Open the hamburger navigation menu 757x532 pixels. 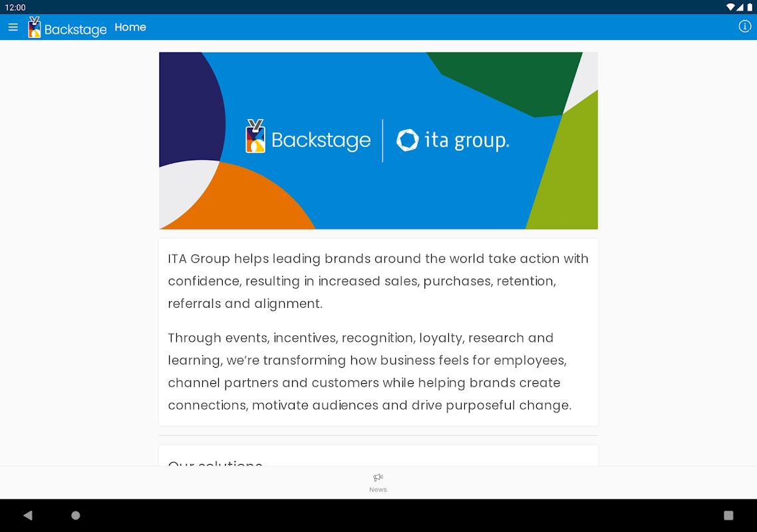(13, 27)
